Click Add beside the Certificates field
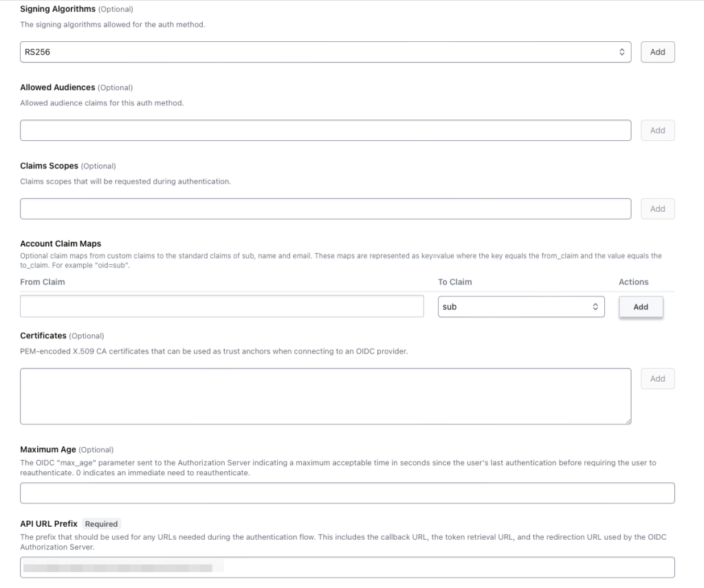This screenshot has width=704, height=588. tap(657, 378)
